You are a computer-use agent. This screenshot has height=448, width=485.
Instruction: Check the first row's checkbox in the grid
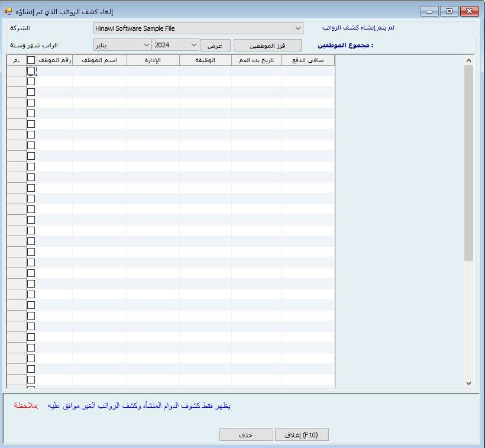click(31, 71)
